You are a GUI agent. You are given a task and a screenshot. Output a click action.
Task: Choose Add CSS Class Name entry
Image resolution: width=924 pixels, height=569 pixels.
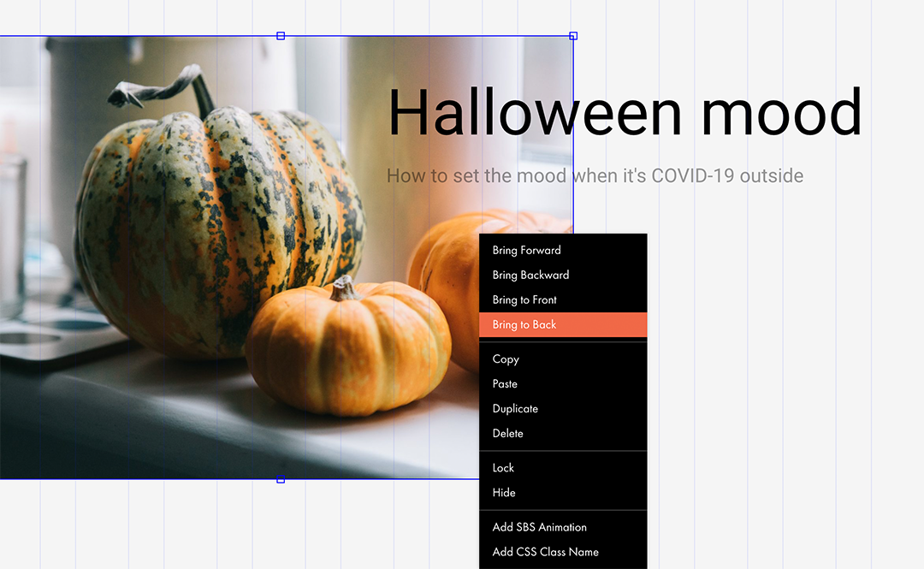(x=563, y=552)
